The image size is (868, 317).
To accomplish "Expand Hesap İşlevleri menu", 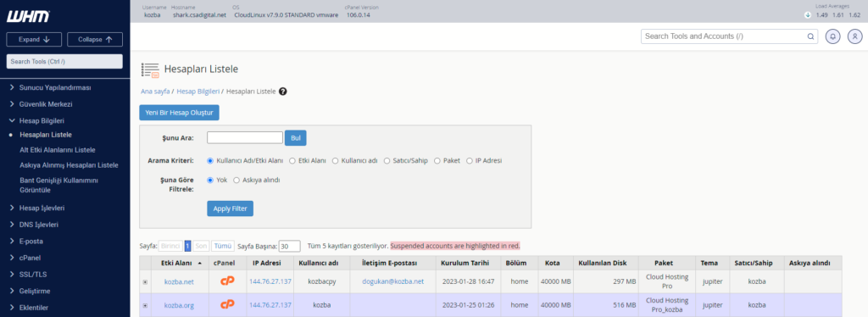I will point(42,208).
